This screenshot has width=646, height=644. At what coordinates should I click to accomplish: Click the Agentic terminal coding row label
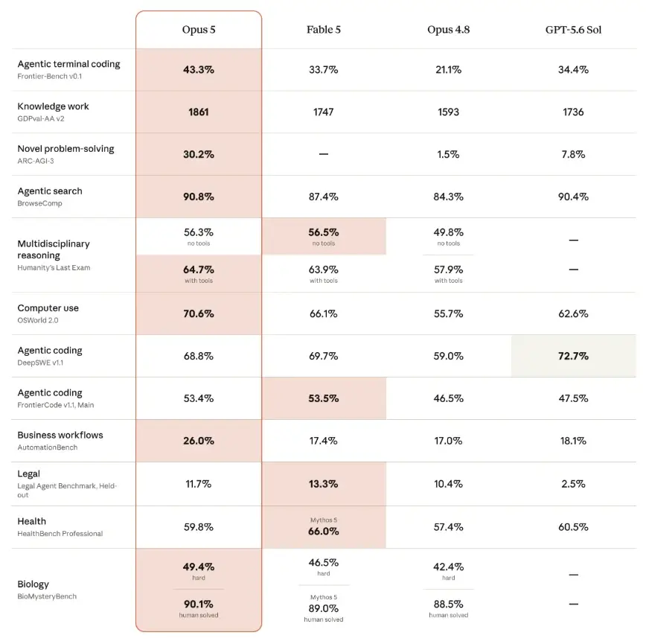[68, 69]
